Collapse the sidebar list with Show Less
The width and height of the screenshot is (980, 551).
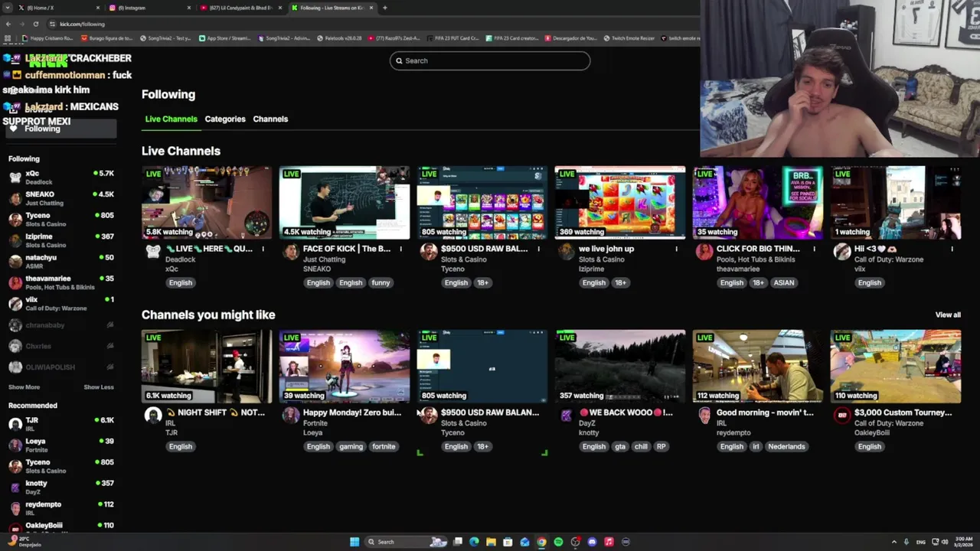point(99,387)
